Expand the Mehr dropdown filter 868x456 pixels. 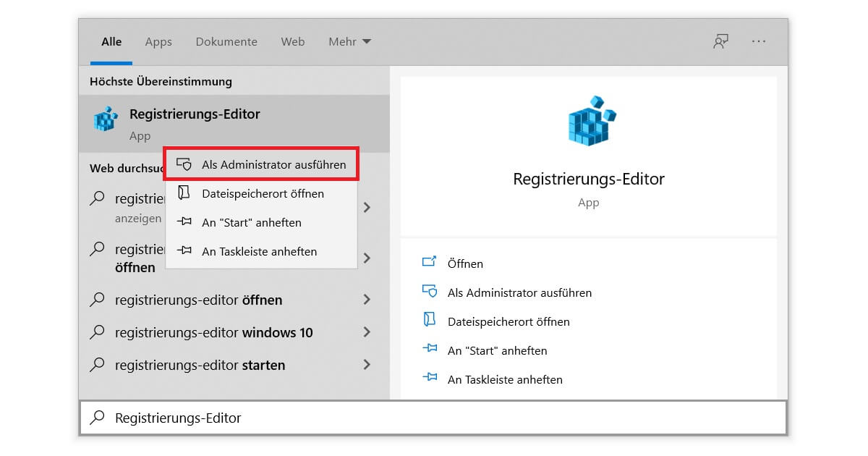(349, 42)
